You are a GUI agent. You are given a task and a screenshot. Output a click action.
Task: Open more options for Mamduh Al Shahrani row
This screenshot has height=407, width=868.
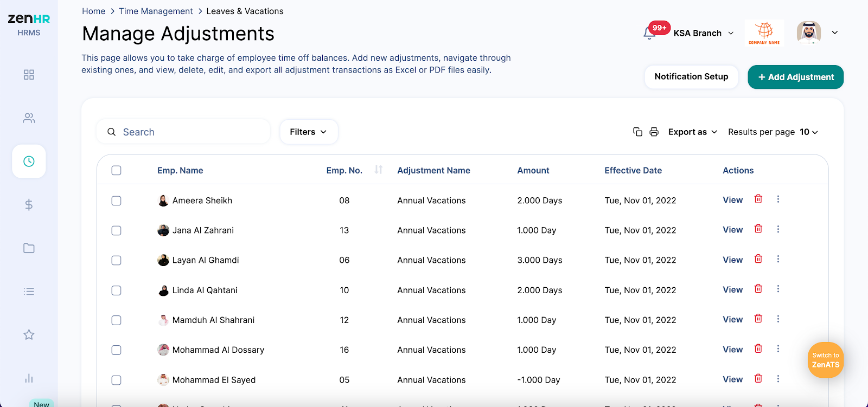[x=778, y=319]
